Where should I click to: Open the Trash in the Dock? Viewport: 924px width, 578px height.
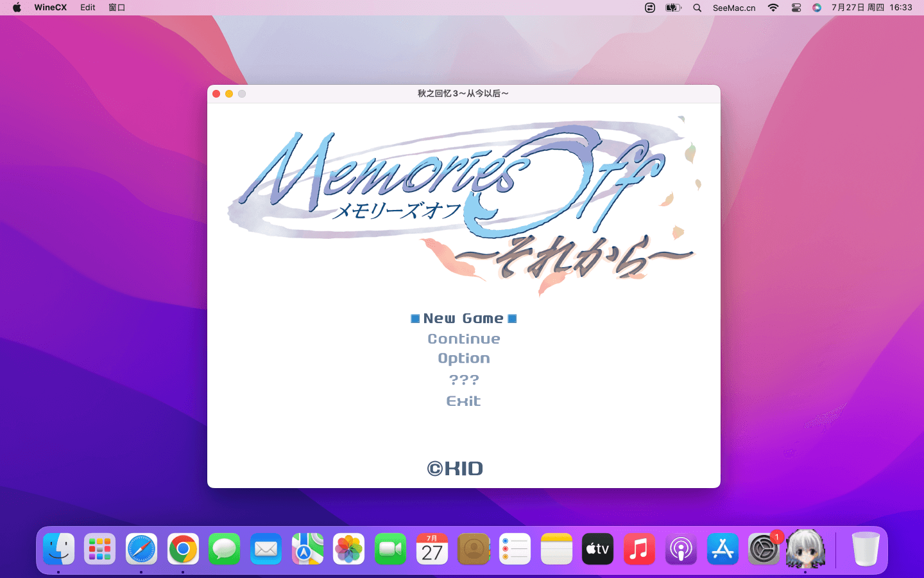coord(866,549)
